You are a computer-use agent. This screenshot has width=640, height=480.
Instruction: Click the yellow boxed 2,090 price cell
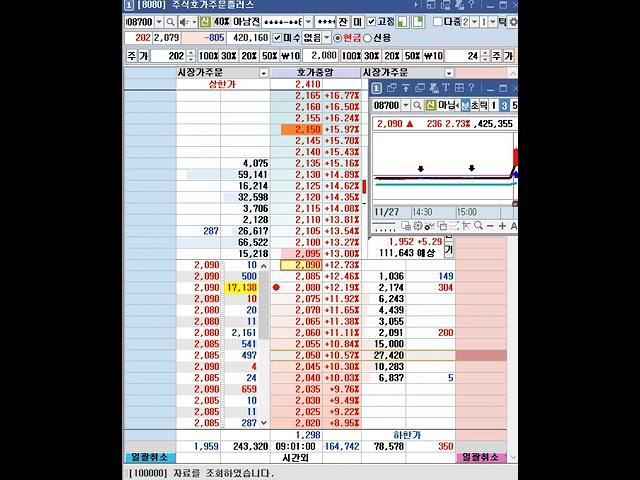pyautogui.click(x=301, y=265)
